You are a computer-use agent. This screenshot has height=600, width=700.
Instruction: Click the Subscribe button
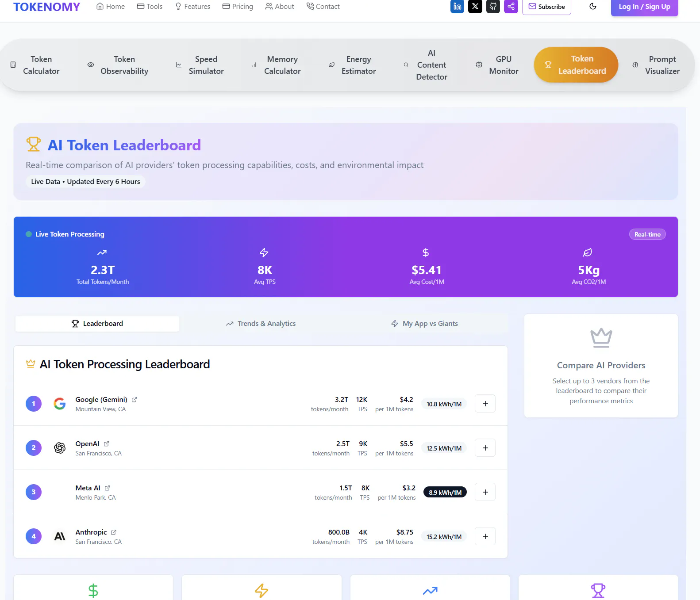click(546, 7)
